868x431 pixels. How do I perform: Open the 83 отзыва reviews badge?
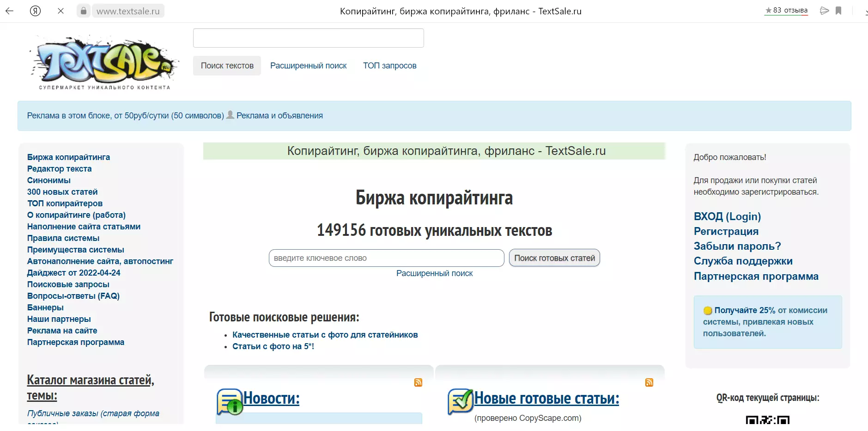786,10
